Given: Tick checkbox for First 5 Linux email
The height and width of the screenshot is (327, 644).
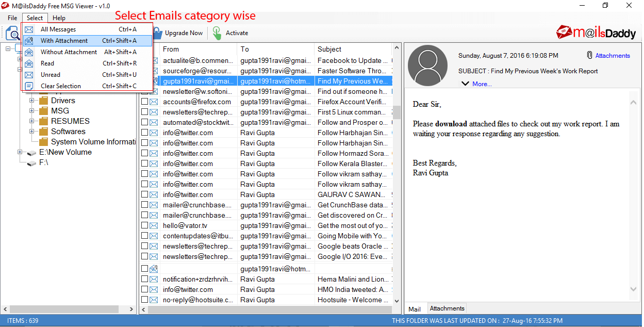Looking at the screenshot, I should click(145, 112).
